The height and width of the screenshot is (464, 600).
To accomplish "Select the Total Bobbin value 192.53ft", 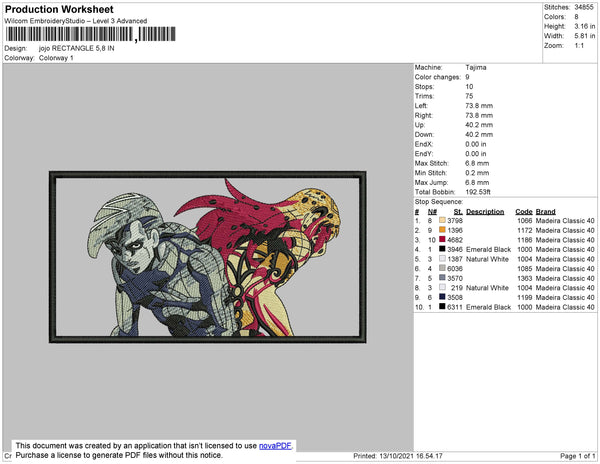I will (x=478, y=192).
